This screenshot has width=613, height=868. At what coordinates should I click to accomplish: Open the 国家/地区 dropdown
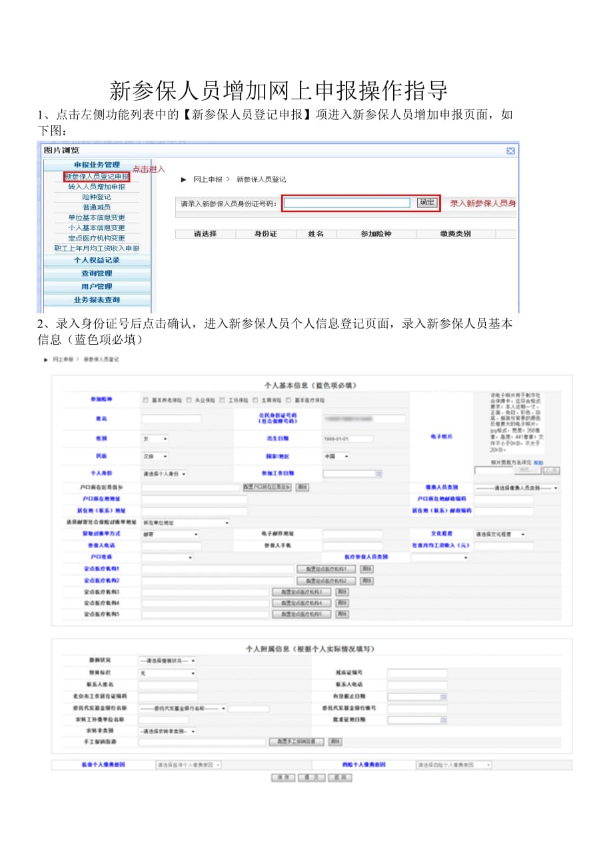pyautogui.click(x=337, y=457)
